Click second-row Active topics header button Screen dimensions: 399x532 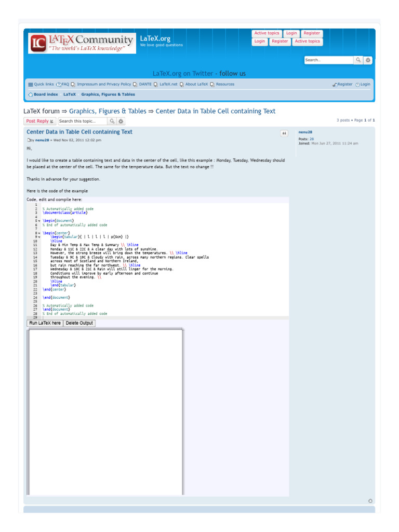[307, 42]
